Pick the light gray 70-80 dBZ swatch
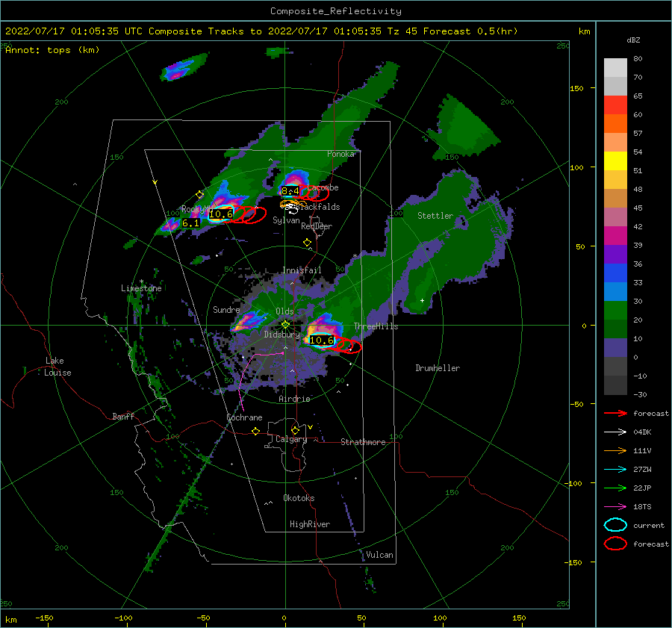Image resolution: width=672 pixels, height=628 pixels. (x=615, y=68)
